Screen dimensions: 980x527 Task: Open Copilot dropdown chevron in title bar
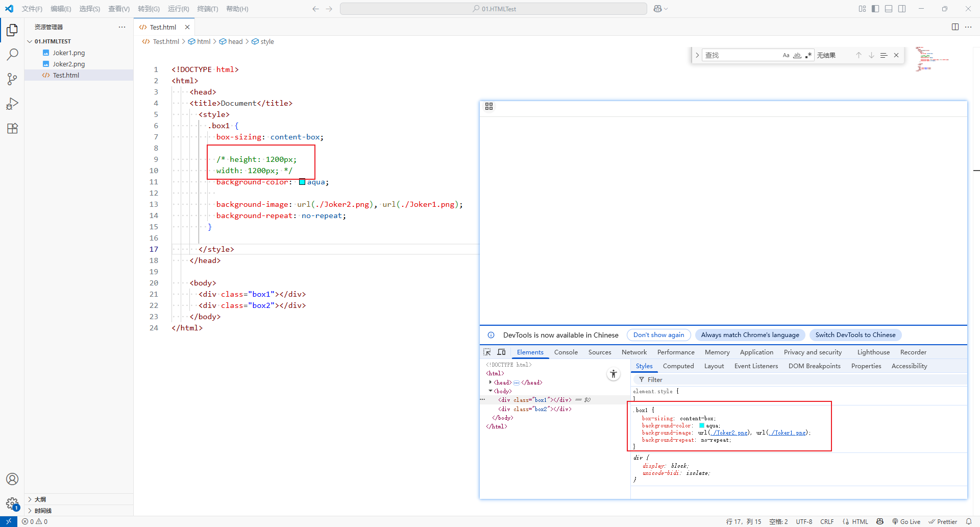pyautogui.click(x=666, y=9)
